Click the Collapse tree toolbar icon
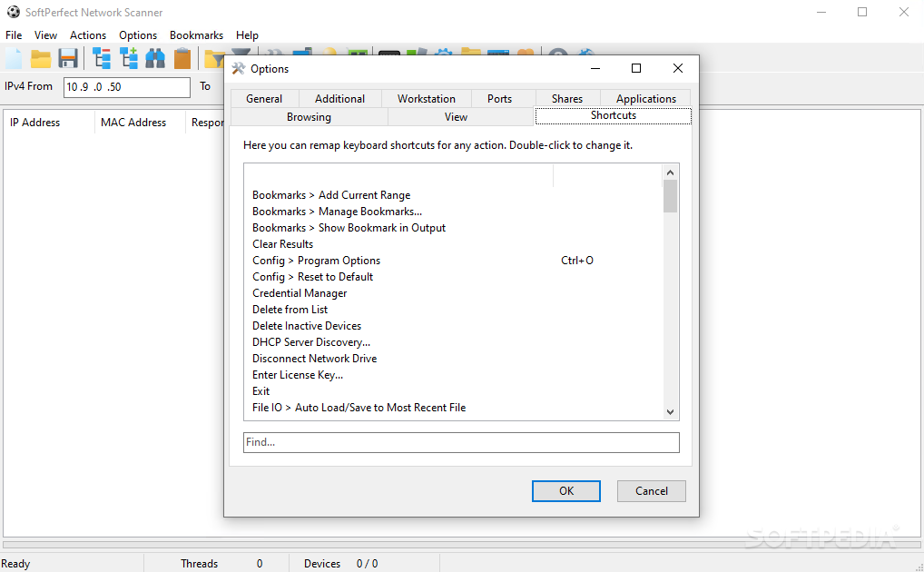Viewport: 924px width, 572px height. [x=102, y=58]
